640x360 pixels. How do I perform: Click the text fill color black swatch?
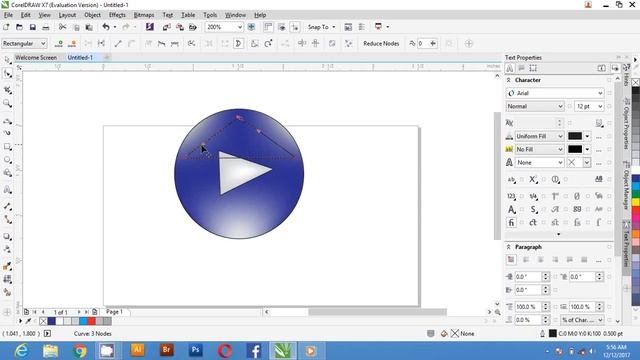pyautogui.click(x=575, y=136)
